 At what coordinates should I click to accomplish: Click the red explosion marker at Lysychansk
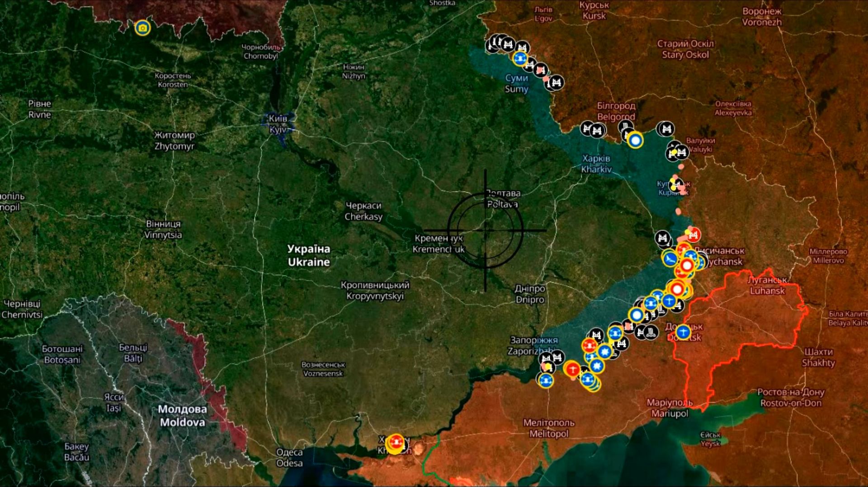click(687, 265)
